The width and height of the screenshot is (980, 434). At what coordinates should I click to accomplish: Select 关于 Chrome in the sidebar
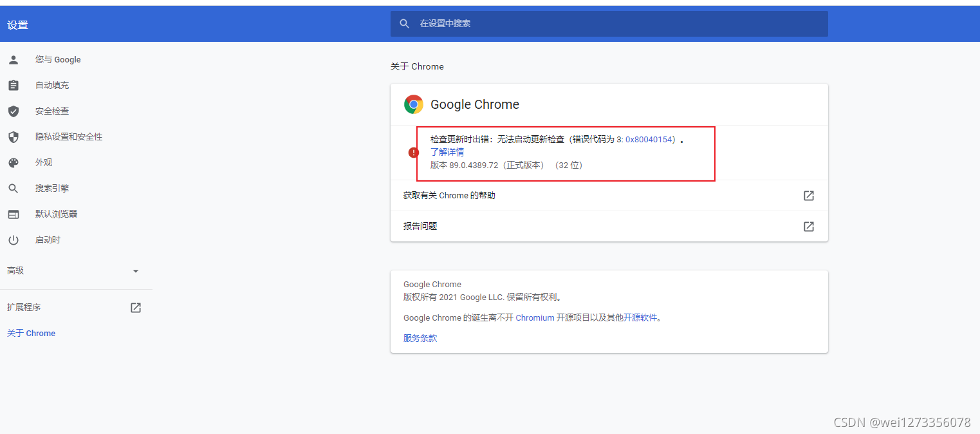pos(31,333)
